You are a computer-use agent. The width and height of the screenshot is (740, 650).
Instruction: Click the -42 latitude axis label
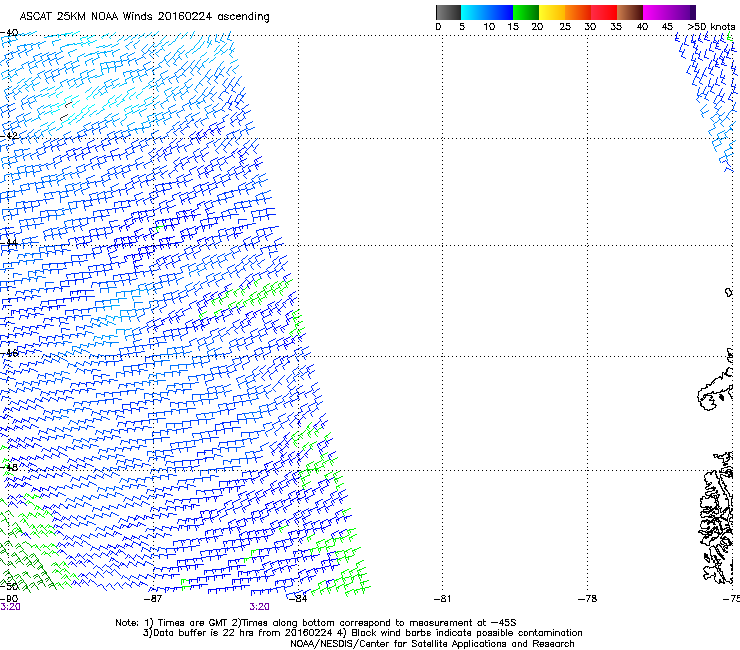(9, 135)
